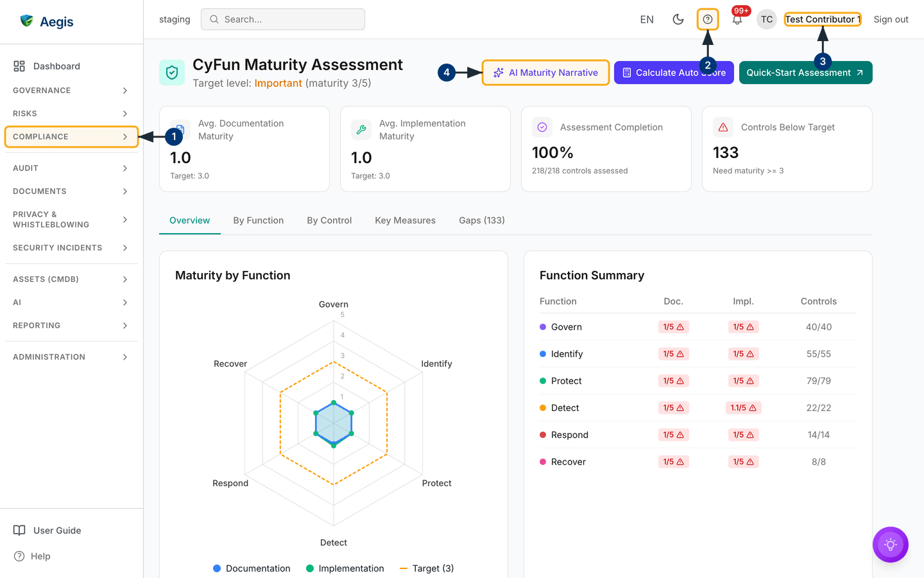
Task: Toggle Documentation series in chart legend
Action: click(252, 568)
